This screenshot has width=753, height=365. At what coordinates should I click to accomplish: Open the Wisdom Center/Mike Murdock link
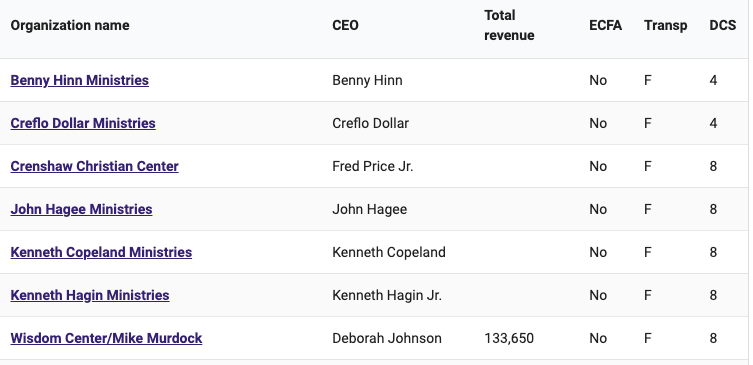point(106,338)
